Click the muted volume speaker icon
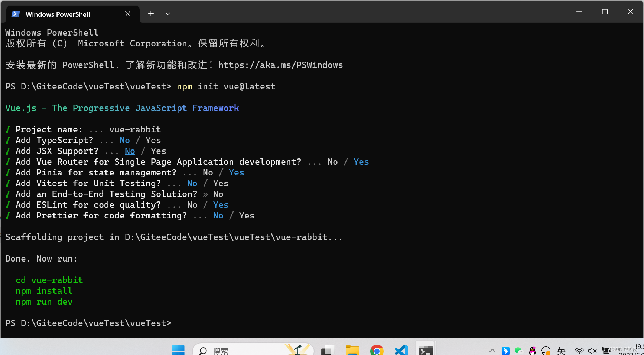The width and height of the screenshot is (644, 355). tap(592, 351)
